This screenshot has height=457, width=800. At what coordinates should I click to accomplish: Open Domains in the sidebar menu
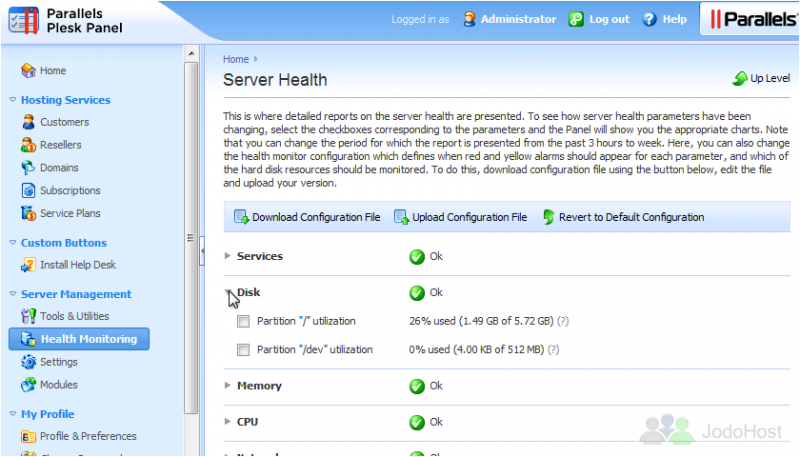[59, 167]
